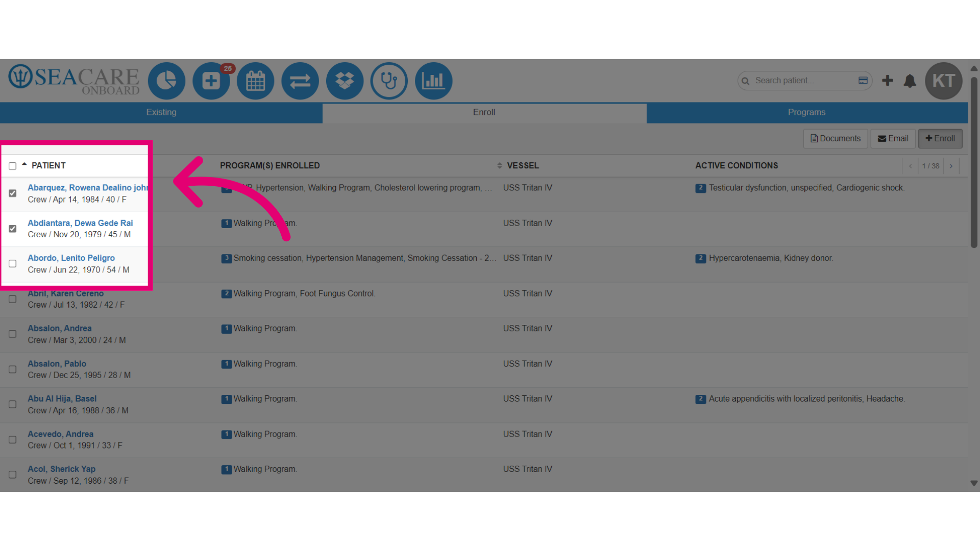Click the 1 program badge for Abdiantara

(227, 223)
